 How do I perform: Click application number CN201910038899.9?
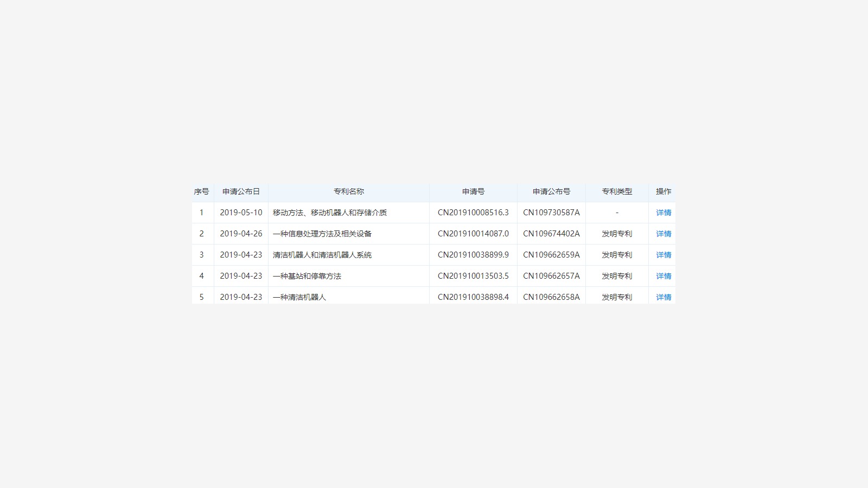[473, 255]
